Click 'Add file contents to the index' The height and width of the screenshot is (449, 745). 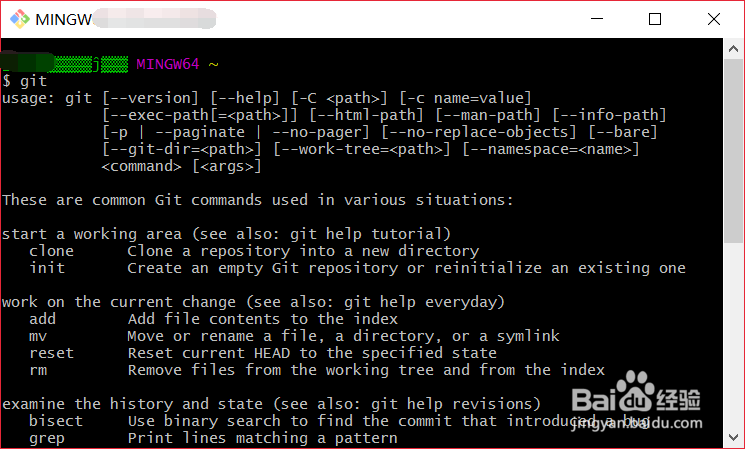coord(263,319)
